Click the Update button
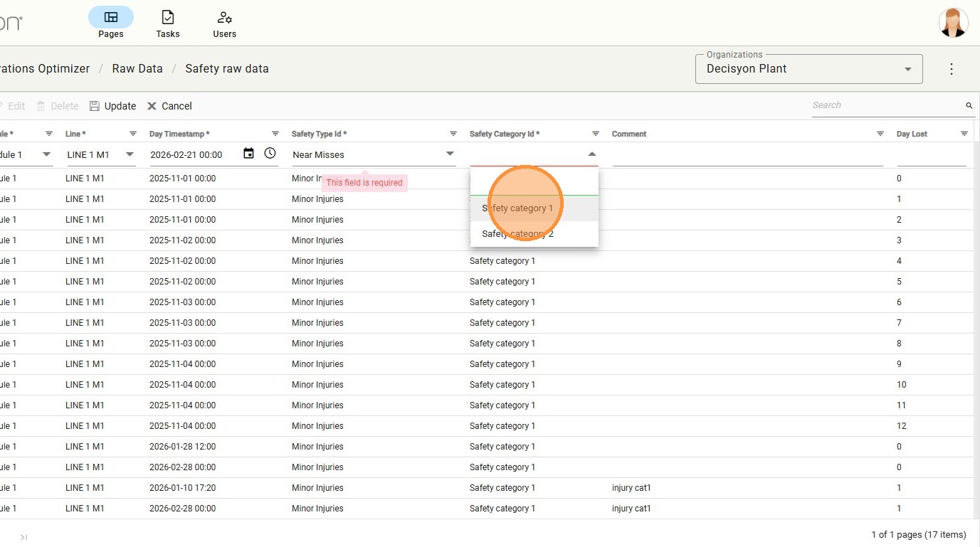This screenshot has height=547, width=980. pos(112,106)
